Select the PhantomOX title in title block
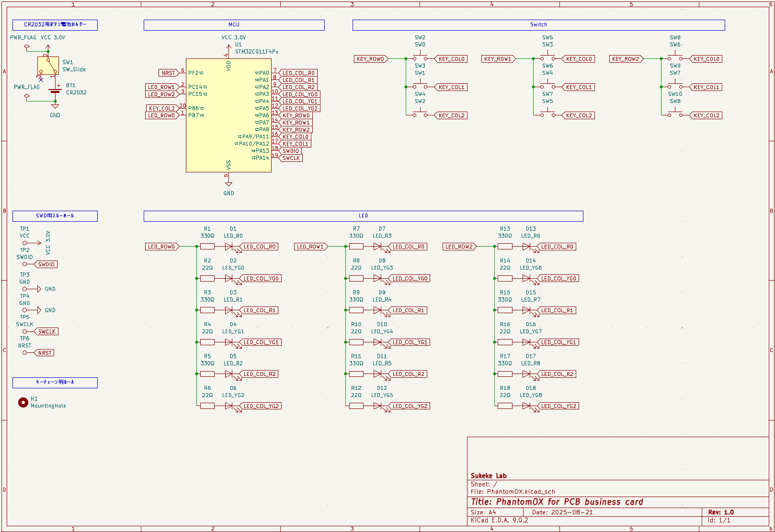Viewport: 775px width, 532px height. tap(557, 502)
